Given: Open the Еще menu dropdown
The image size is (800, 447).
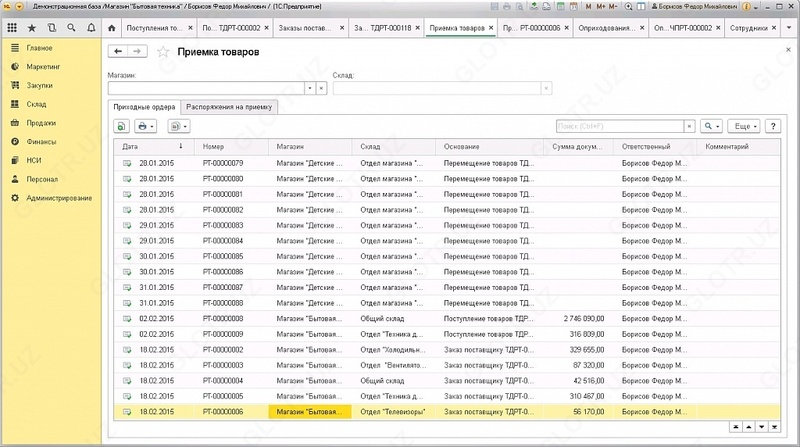Looking at the screenshot, I should pos(744,127).
